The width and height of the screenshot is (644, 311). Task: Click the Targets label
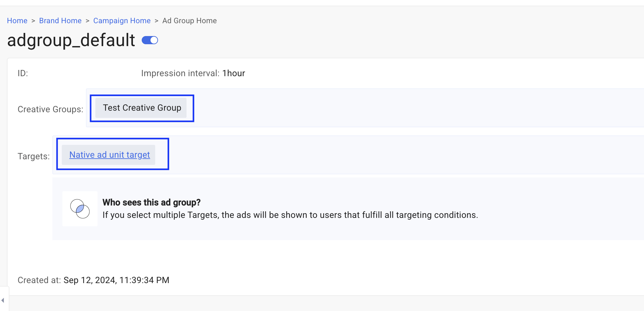click(34, 156)
